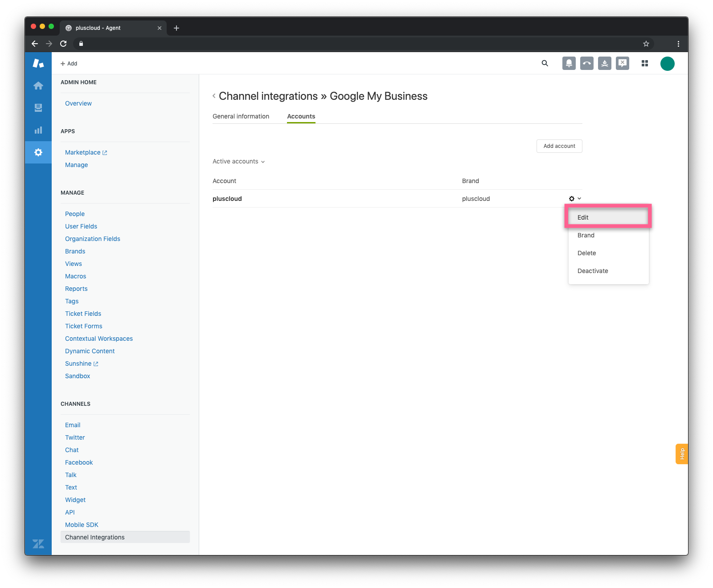This screenshot has height=588, width=713.
Task: Open the Reporting bar-chart icon
Action: click(38, 130)
